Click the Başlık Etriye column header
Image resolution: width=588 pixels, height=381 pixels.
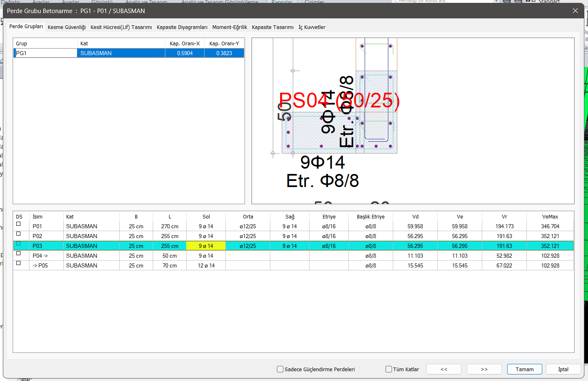(371, 216)
